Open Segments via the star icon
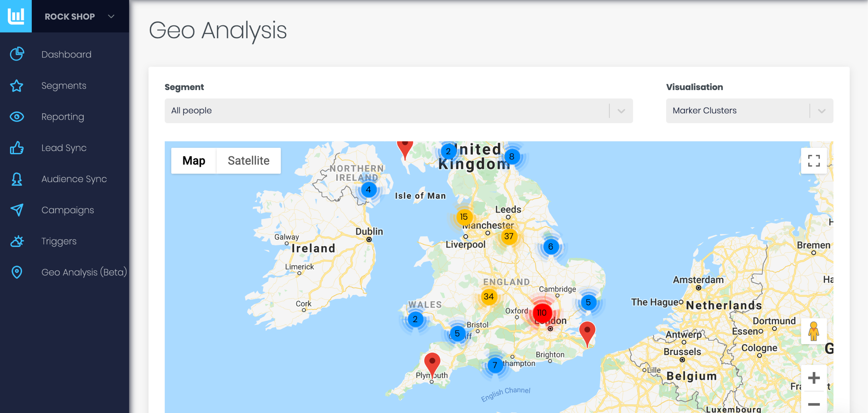 (x=17, y=86)
